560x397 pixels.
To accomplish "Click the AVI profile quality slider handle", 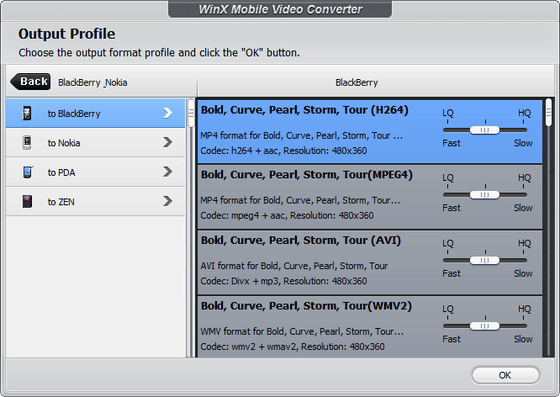I will (485, 260).
